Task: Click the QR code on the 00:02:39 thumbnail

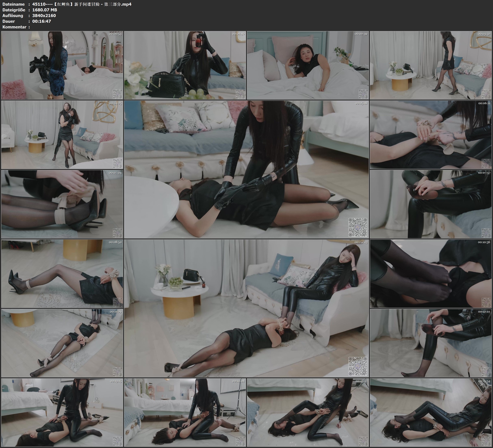Action: [x=363, y=94]
